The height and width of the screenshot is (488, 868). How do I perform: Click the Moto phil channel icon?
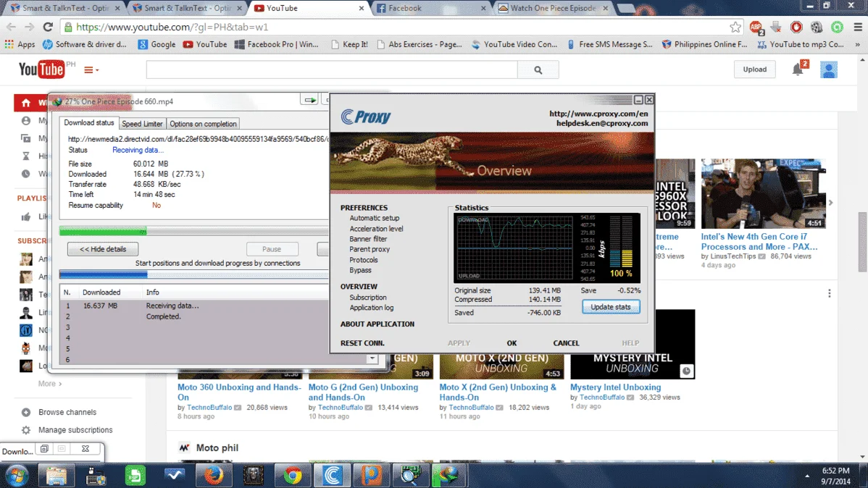(184, 447)
